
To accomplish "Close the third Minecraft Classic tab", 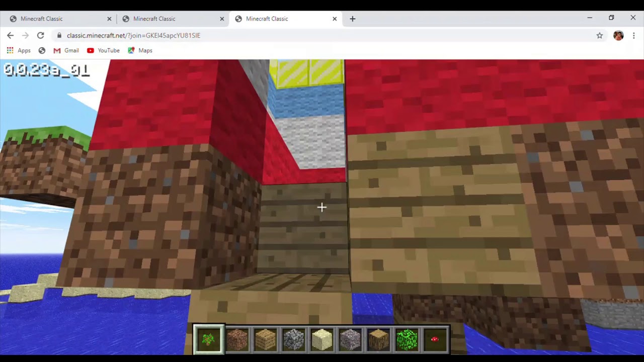I will (335, 19).
